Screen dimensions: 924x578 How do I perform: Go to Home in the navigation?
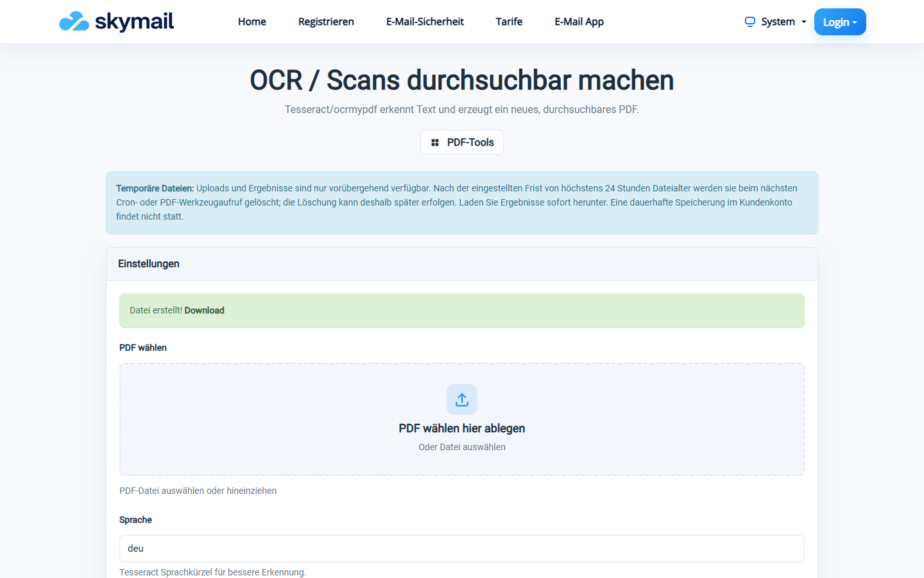252,22
